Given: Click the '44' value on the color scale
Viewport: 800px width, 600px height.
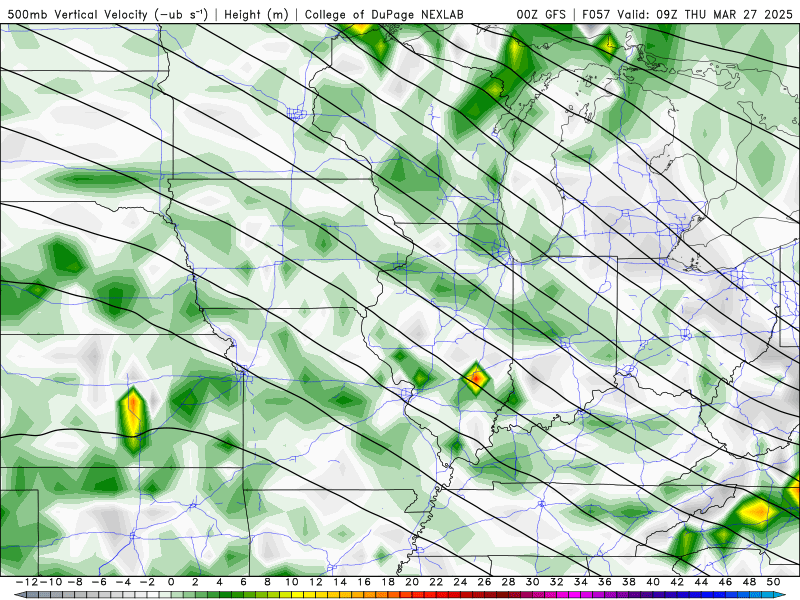Looking at the screenshot, I should click(x=701, y=582).
